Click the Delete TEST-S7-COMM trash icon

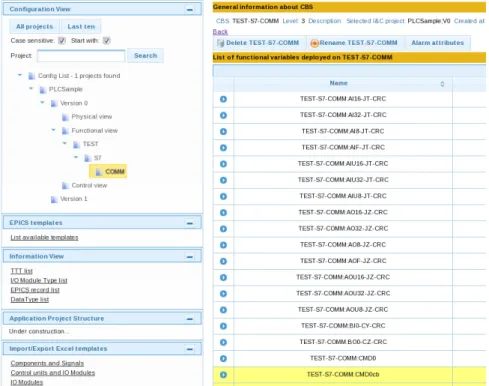tap(220, 43)
